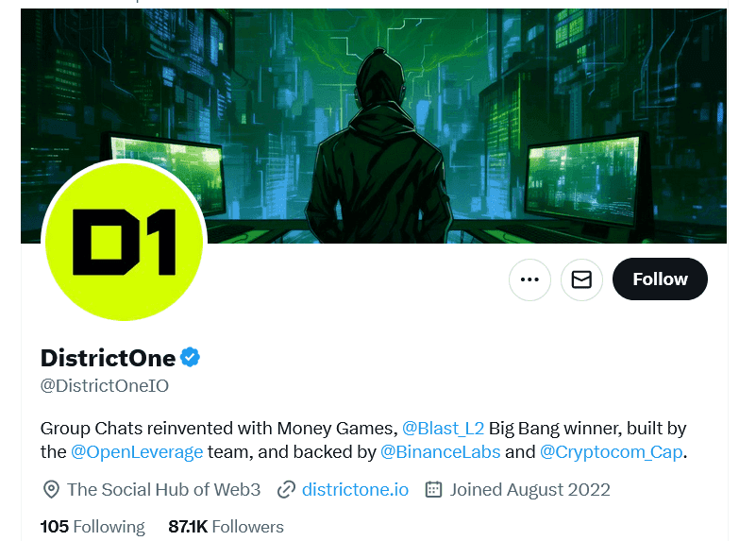Open the @OpenLeverage profile link
Image resolution: width=756 pixels, height=541 pixels.
pyautogui.click(x=137, y=452)
